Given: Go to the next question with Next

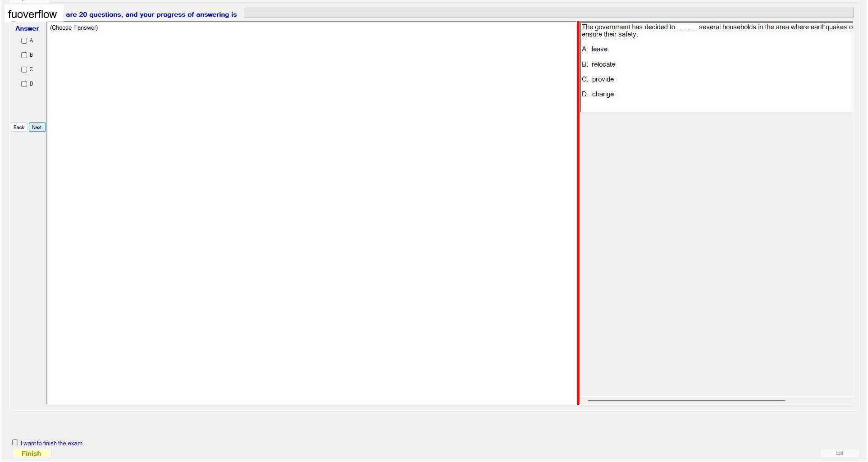Looking at the screenshot, I should (37, 127).
